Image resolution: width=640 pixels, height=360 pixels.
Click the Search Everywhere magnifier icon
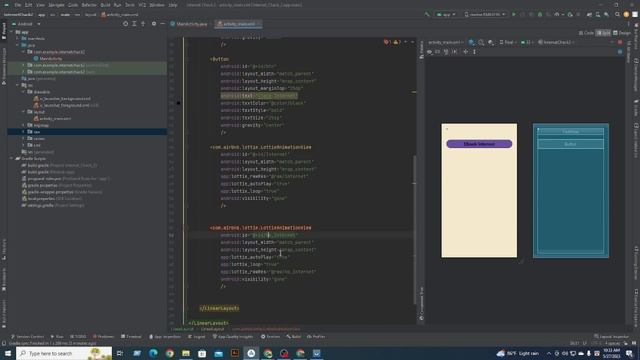click(x=617, y=14)
